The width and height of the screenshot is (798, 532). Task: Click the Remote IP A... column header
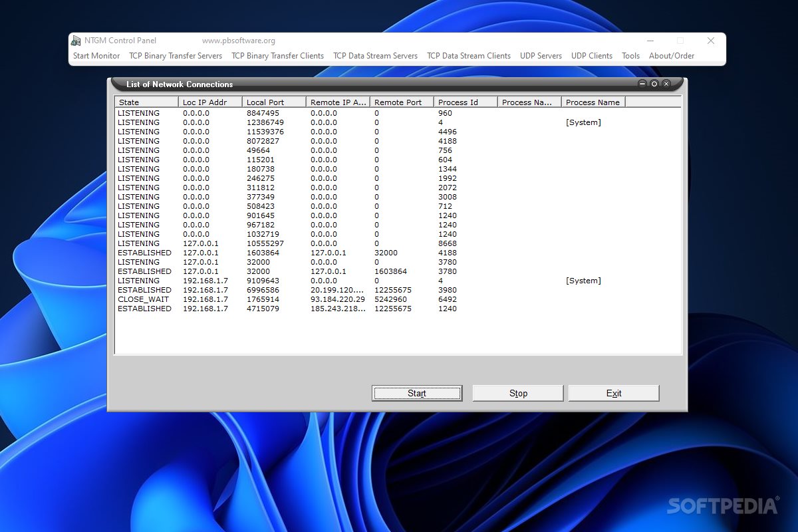(338, 102)
